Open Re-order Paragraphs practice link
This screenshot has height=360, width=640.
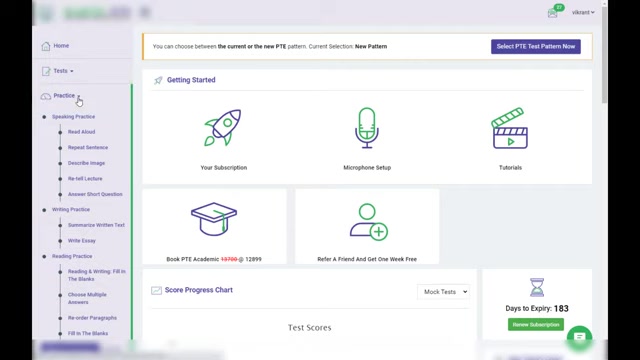click(x=92, y=318)
